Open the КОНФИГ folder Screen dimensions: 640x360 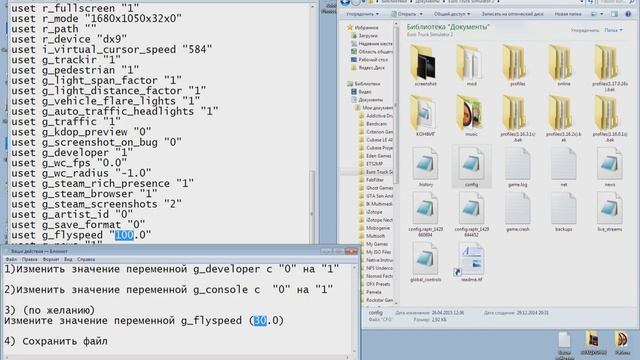tap(425, 116)
